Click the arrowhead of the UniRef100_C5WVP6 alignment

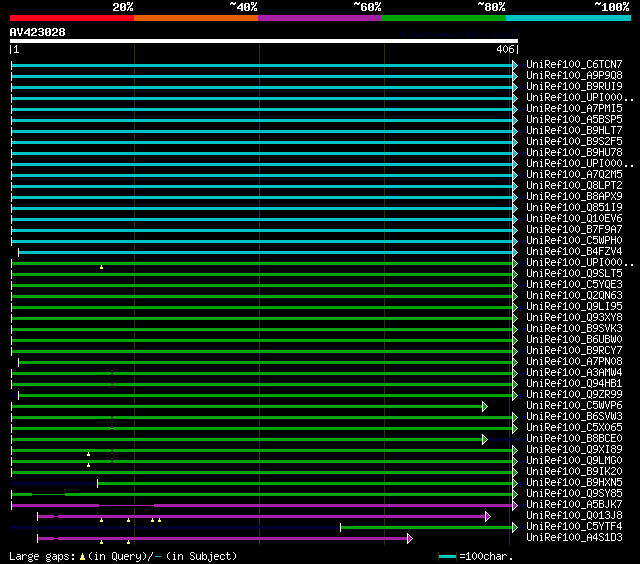(x=484, y=406)
